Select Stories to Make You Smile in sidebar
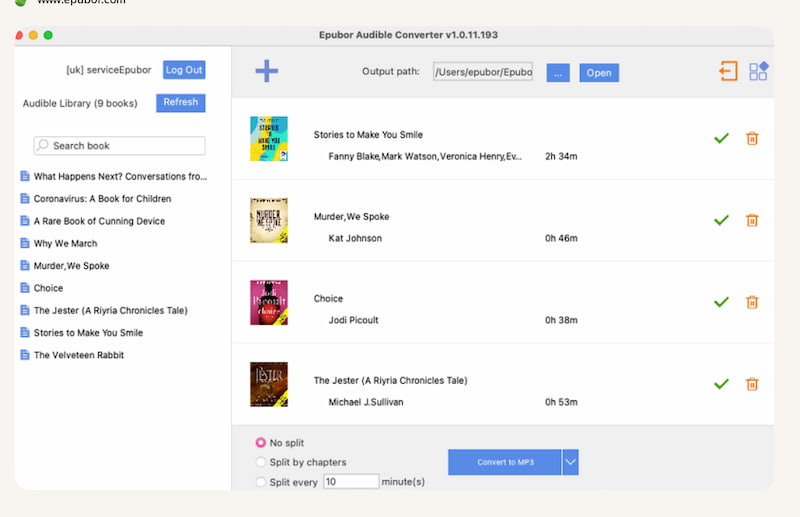 click(x=88, y=333)
